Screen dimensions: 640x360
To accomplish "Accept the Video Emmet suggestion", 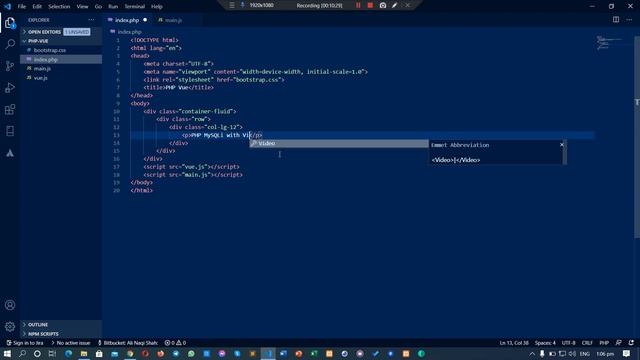I will pyautogui.click(x=339, y=143).
